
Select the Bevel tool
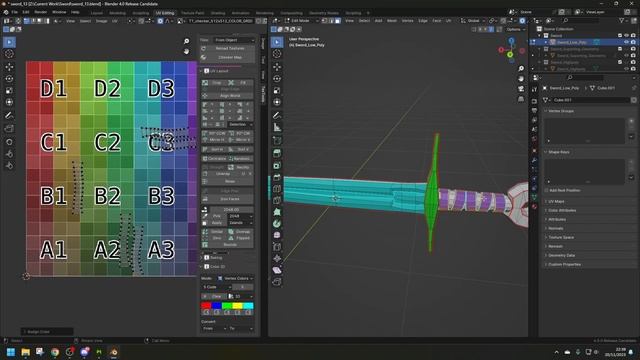click(x=277, y=177)
